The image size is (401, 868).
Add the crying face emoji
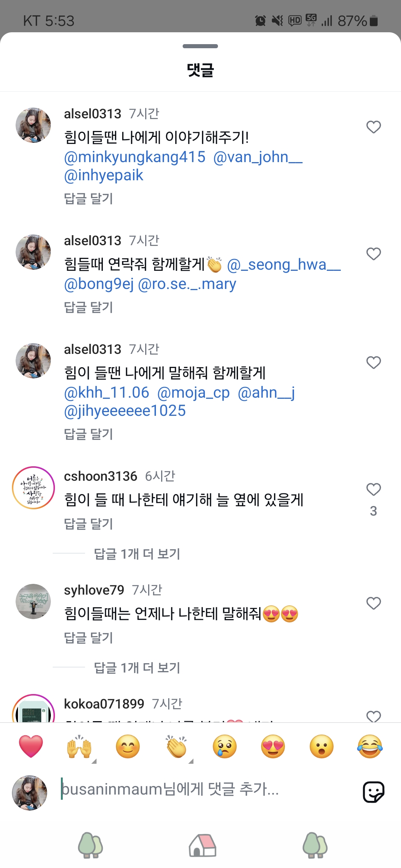pyautogui.click(x=225, y=746)
